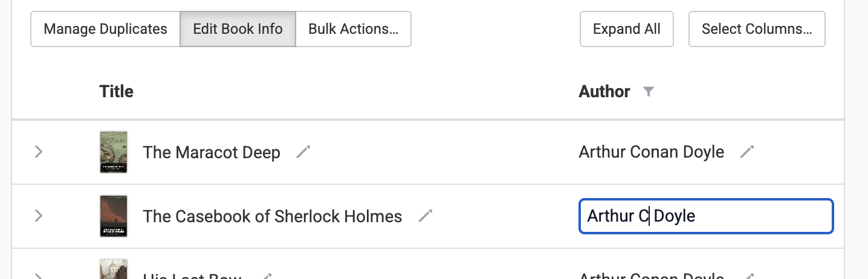The width and height of the screenshot is (868, 279).
Task: Expand the His Last Bow row chevron
Action: pos(39,276)
